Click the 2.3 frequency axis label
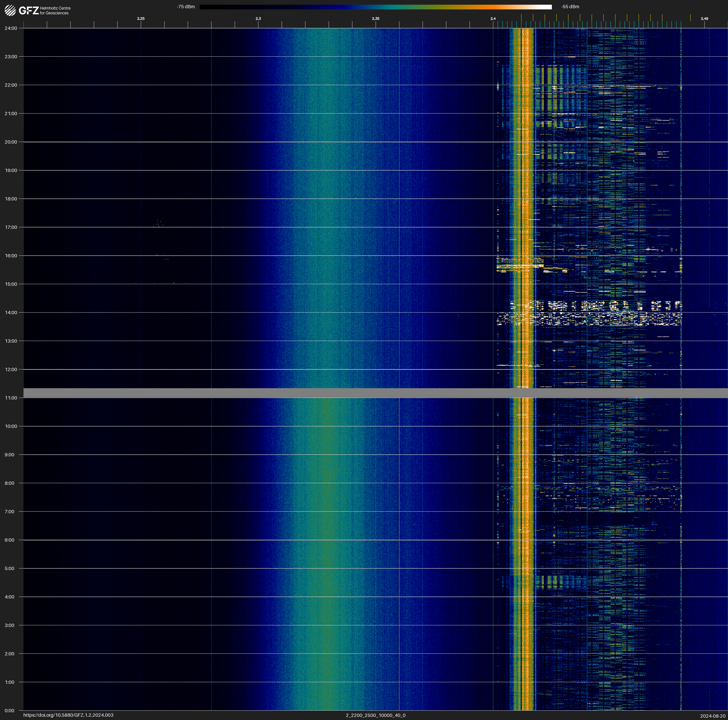The image size is (728, 720). coord(258,19)
